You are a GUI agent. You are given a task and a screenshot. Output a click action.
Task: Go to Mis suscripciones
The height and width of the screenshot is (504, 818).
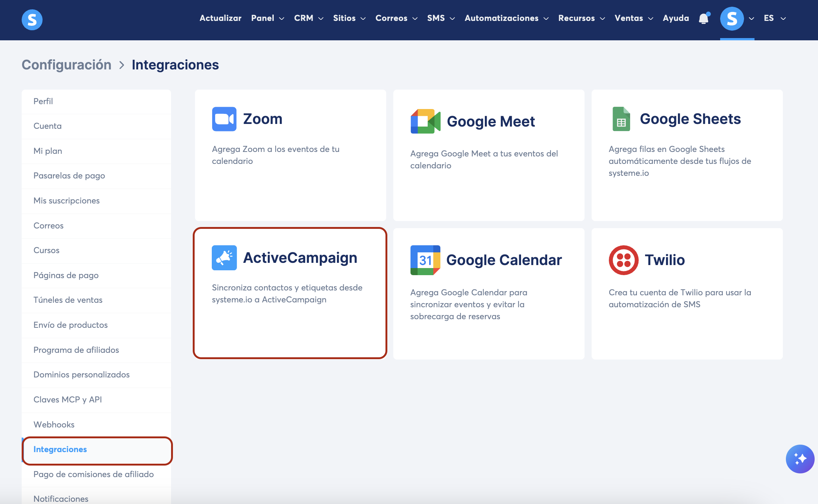[x=96, y=201]
